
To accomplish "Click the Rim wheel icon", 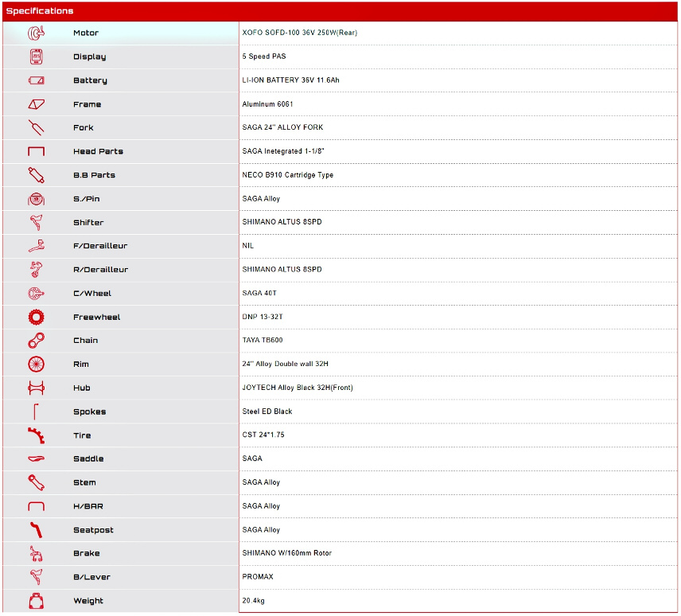I will coord(36,365).
